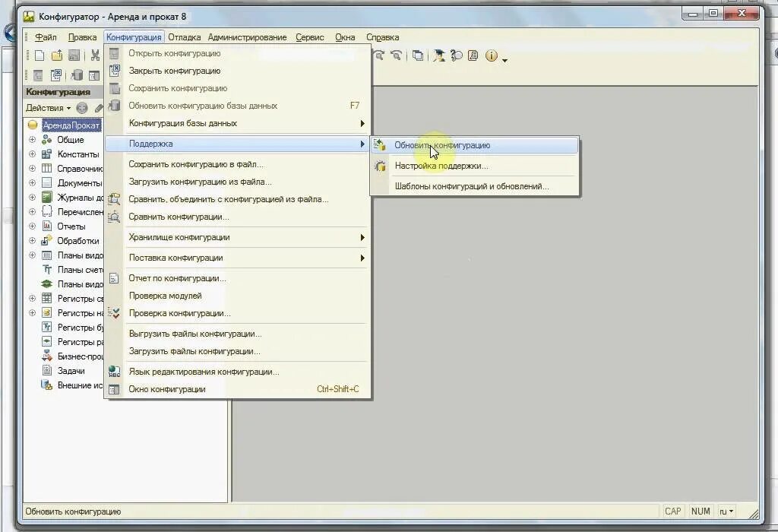Select Сравнить конфигурации... entry
This screenshot has height=532, width=778.
[x=238, y=217]
